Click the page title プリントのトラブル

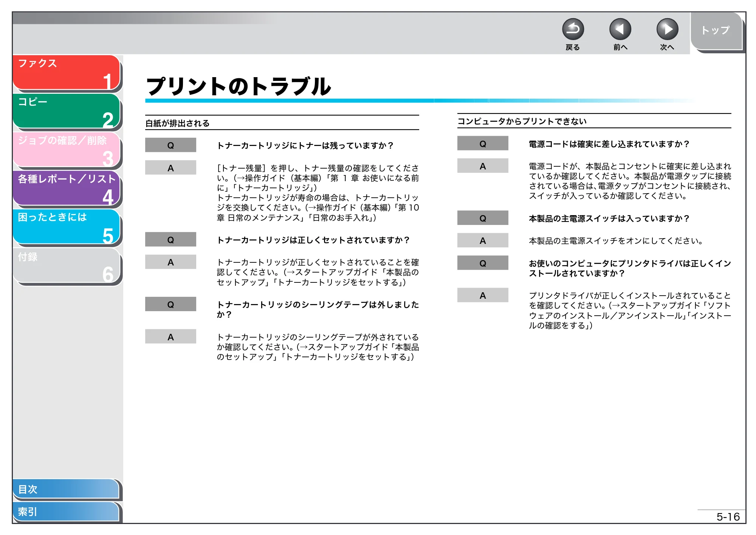[239, 86]
